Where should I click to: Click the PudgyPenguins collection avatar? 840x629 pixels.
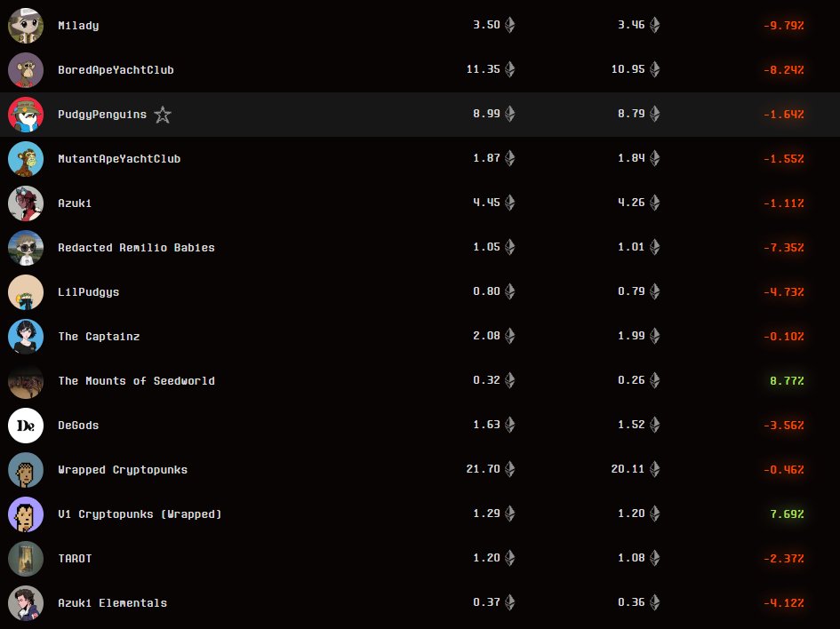pos(26,114)
